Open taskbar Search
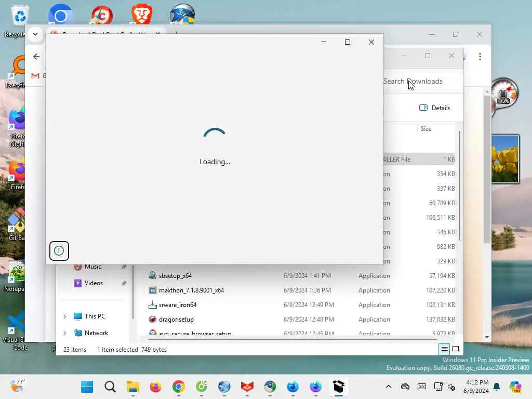Screen dimensions: 532x399 pyautogui.click(x=110, y=387)
